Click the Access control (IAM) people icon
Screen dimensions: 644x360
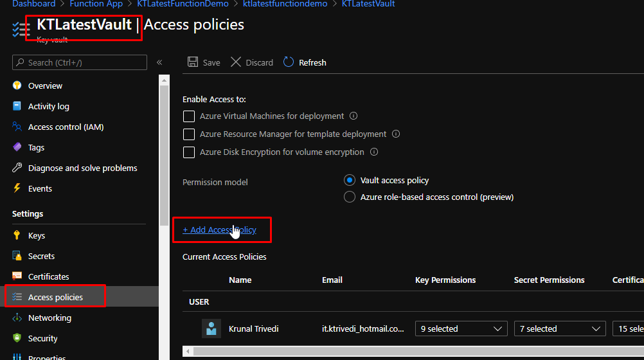pyautogui.click(x=17, y=127)
